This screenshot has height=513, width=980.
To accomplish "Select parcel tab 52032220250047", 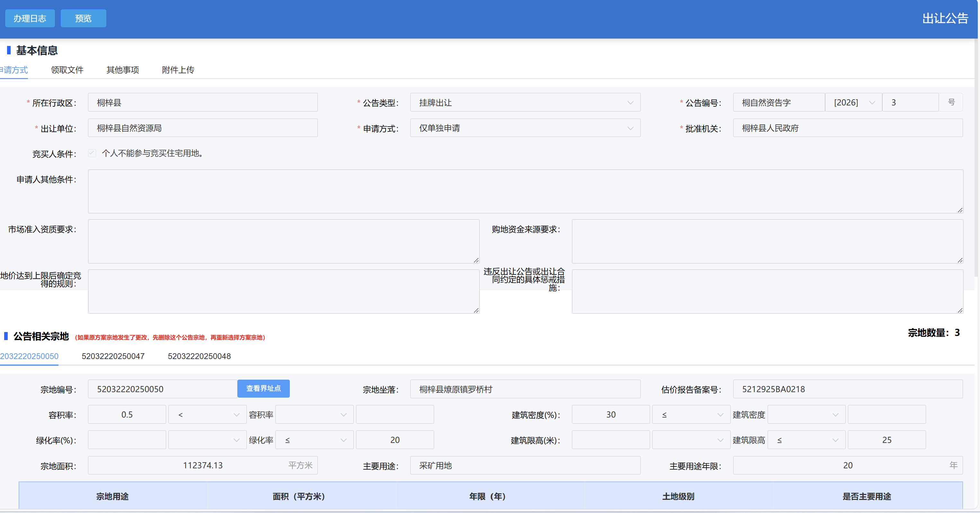I will point(113,356).
